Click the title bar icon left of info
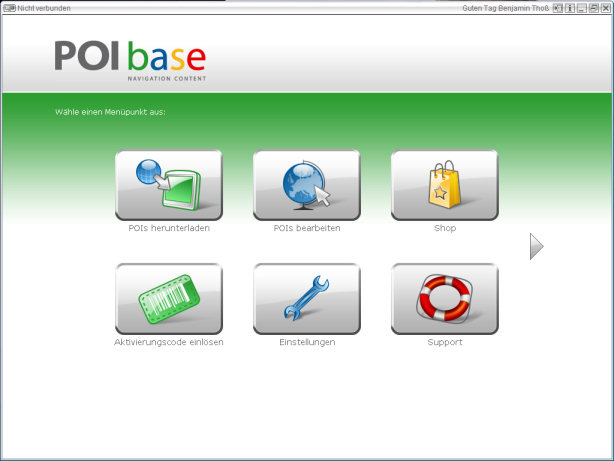 558,7
